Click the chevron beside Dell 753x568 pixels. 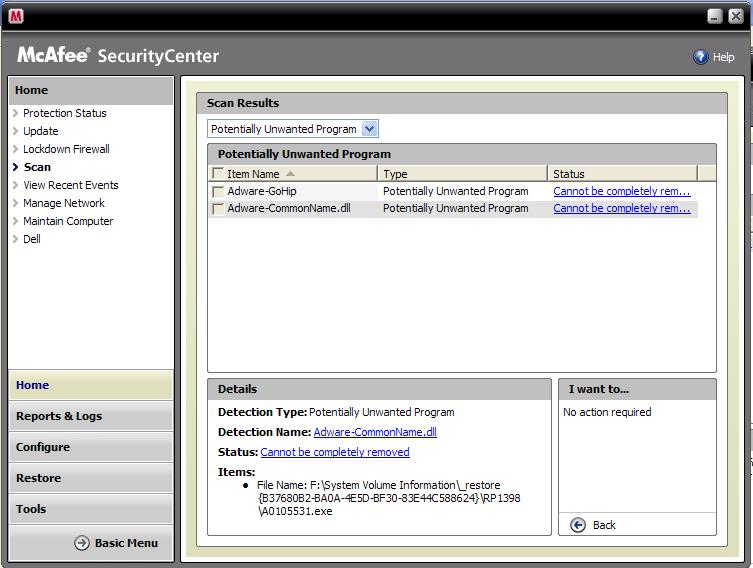pyautogui.click(x=15, y=239)
